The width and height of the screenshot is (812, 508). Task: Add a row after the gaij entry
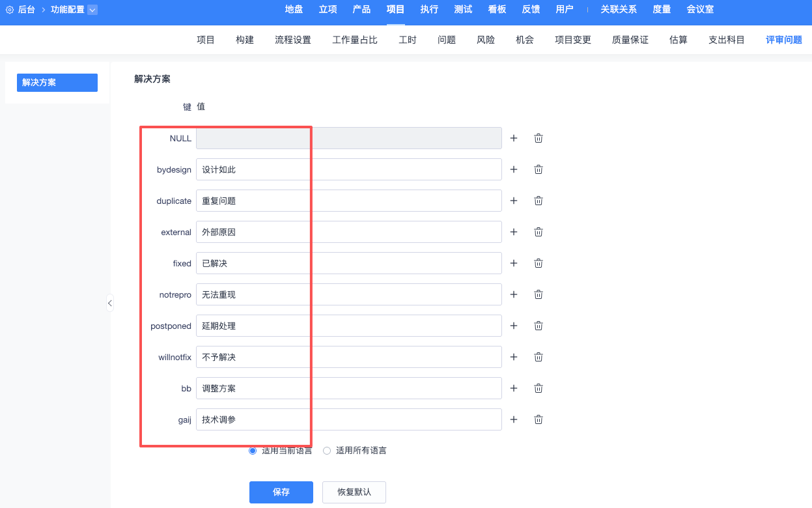tap(514, 419)
